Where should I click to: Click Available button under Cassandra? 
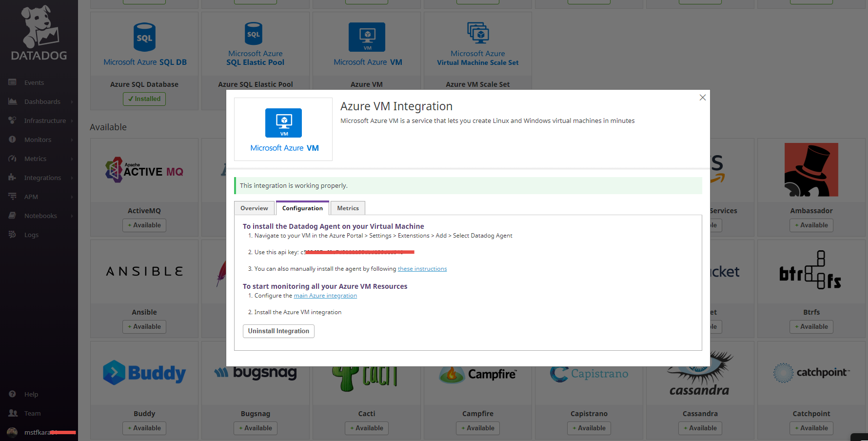[x=700, y=428]
